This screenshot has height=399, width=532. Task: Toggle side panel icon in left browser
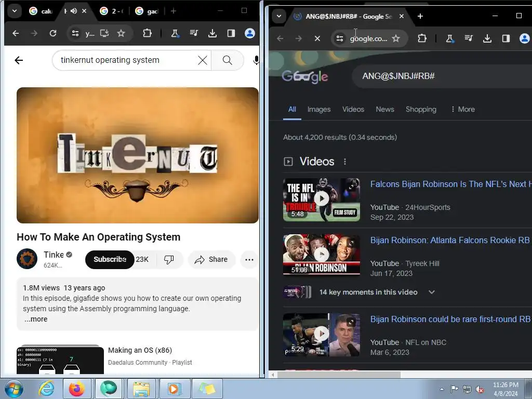pyautogui.click(x=231, y=33)
